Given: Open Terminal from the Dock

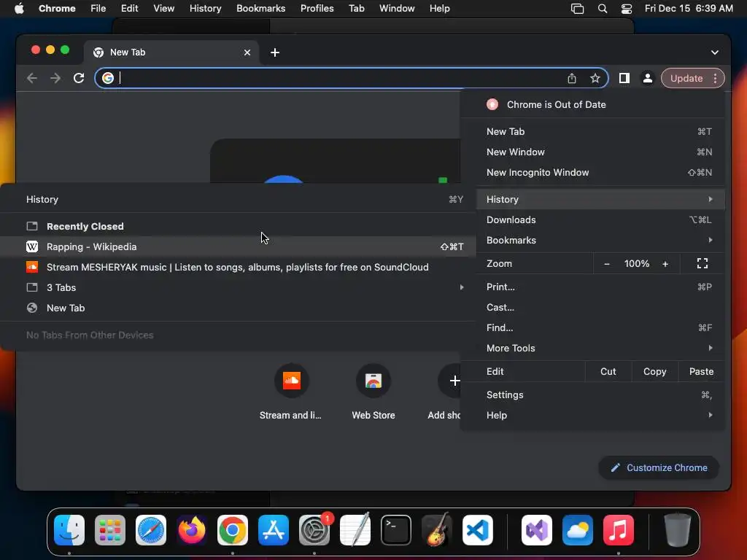Looking at the screenshot, I should [396, 530].
